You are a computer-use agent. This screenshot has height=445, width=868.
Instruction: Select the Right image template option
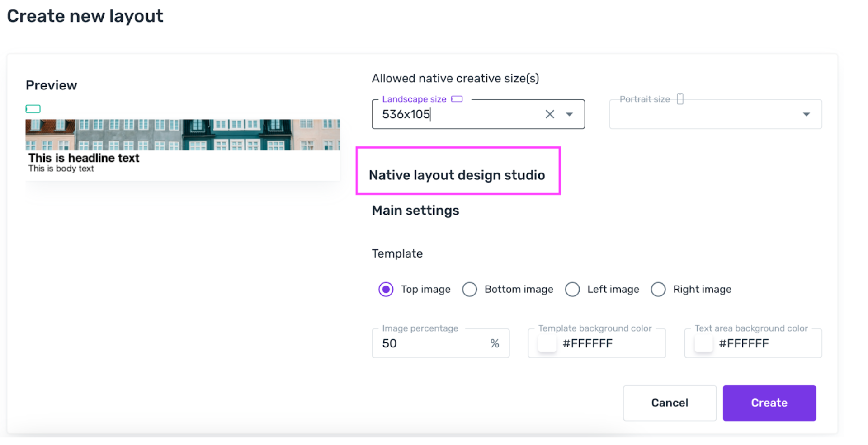658,289
